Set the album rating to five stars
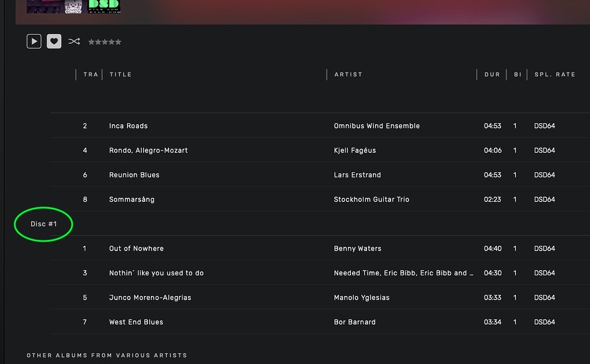The image size is (590, 364). click(x=119, y=41)
